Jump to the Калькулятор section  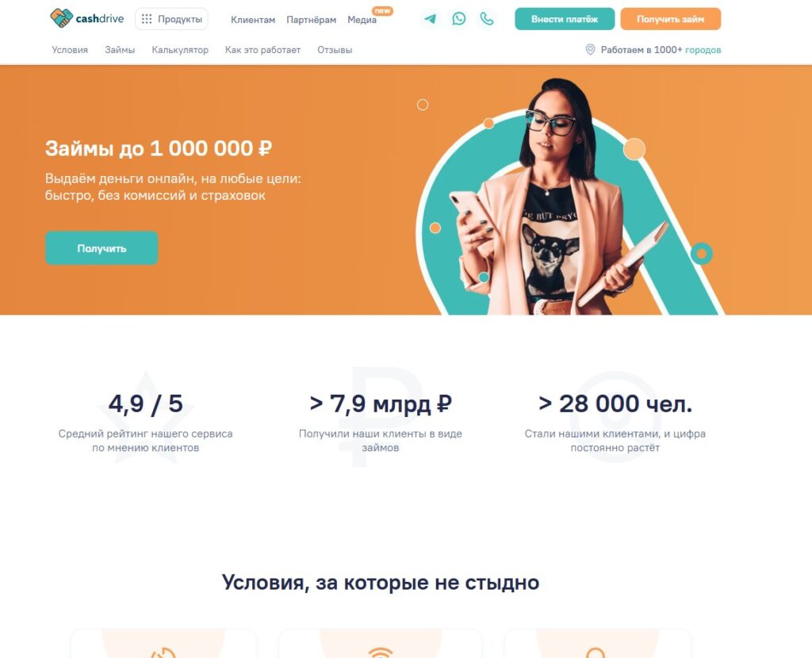(180, 50)
